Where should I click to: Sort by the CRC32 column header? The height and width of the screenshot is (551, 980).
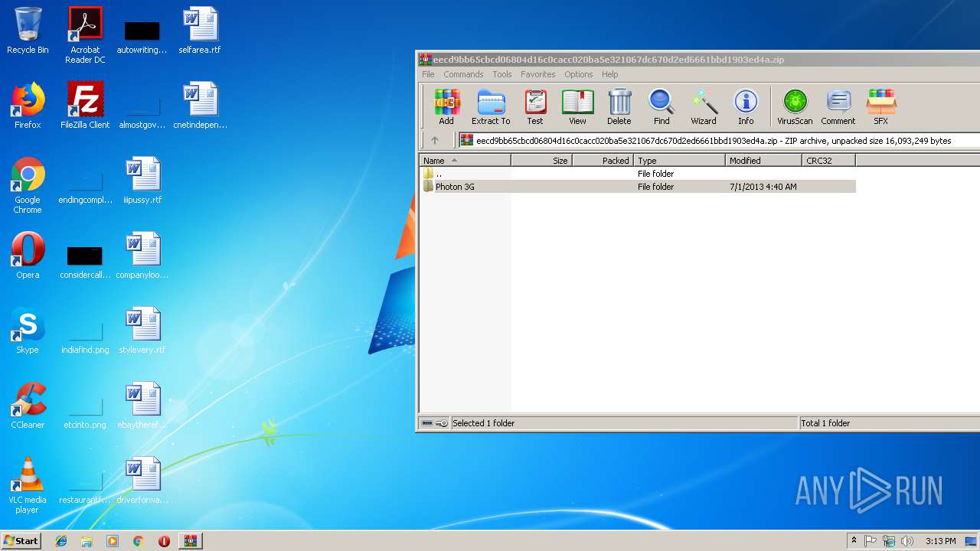(x=829, y=161)
